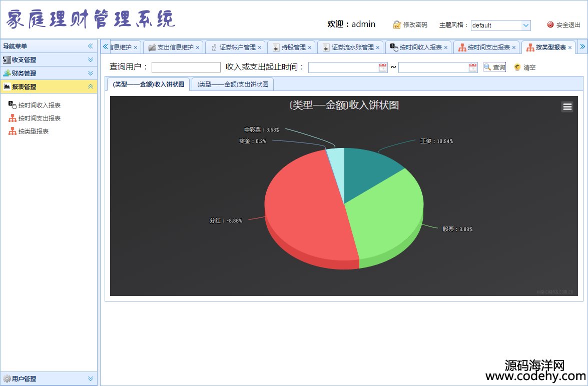This screenshot has height=386, width=588.
Task: Click the start date calendar icon
Action: [383, 67]
